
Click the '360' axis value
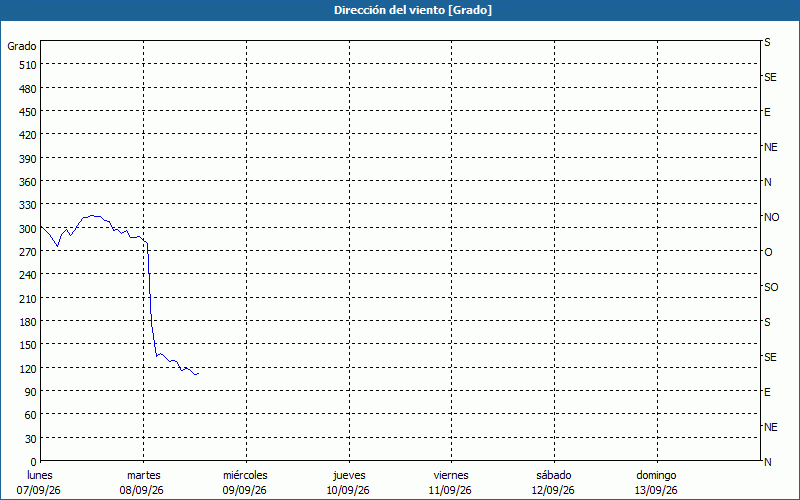[x=28, y=182]
